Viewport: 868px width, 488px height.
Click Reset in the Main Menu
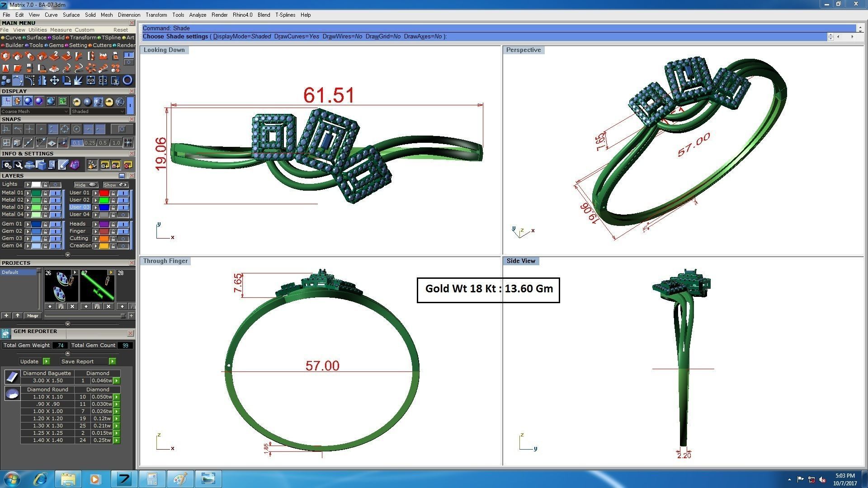pos(121,30)
